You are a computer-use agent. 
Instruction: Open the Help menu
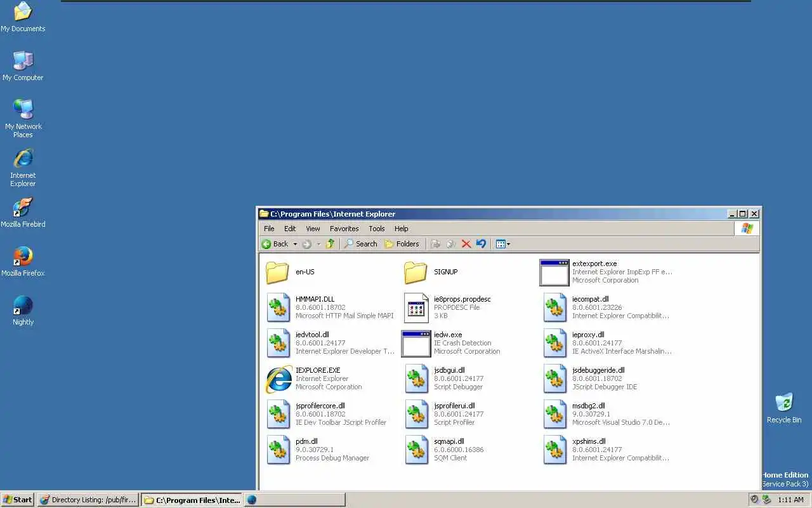402,229
